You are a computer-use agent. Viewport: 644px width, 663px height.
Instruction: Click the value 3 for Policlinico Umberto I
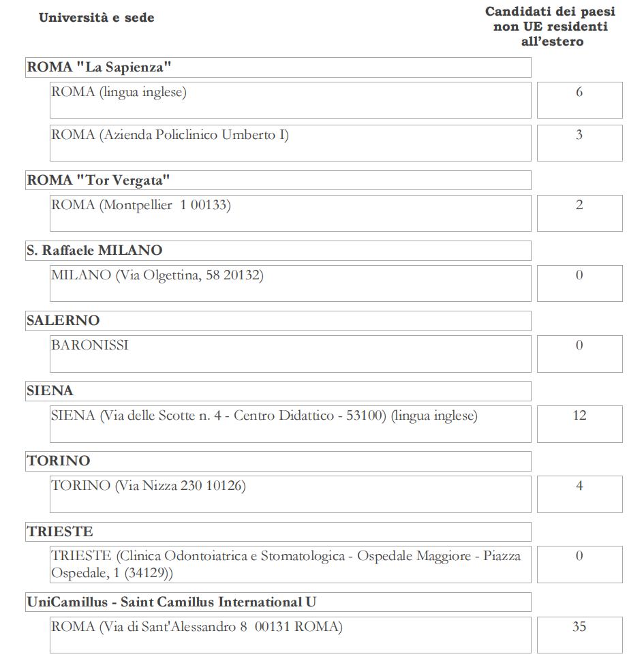click(580, 143)
